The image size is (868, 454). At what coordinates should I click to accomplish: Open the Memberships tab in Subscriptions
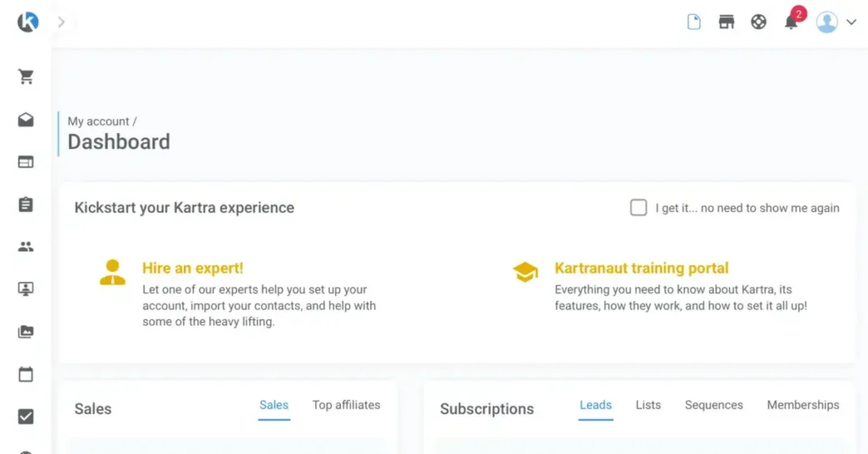803,405
